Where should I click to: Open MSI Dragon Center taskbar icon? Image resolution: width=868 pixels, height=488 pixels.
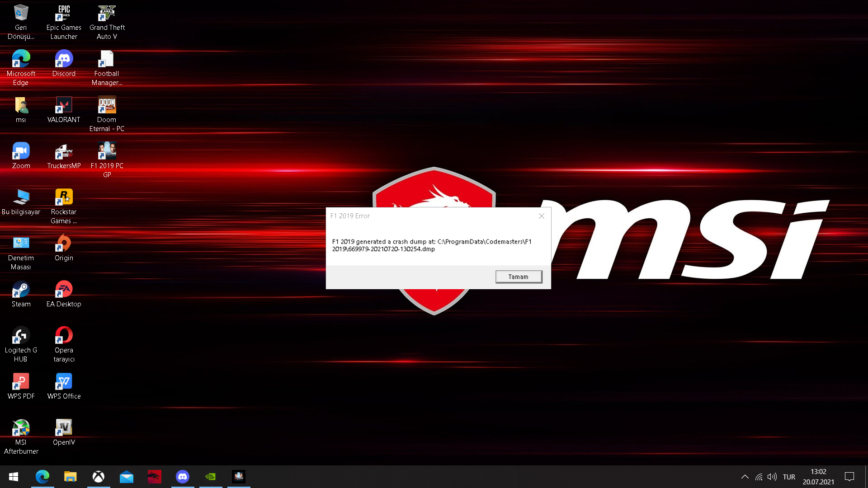155,477
